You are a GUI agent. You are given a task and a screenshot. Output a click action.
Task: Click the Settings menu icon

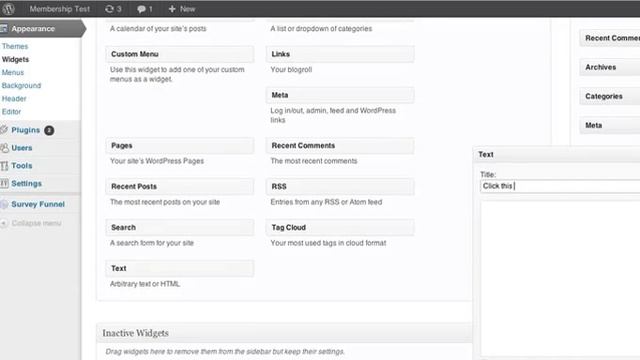click(x=4, y=183)
